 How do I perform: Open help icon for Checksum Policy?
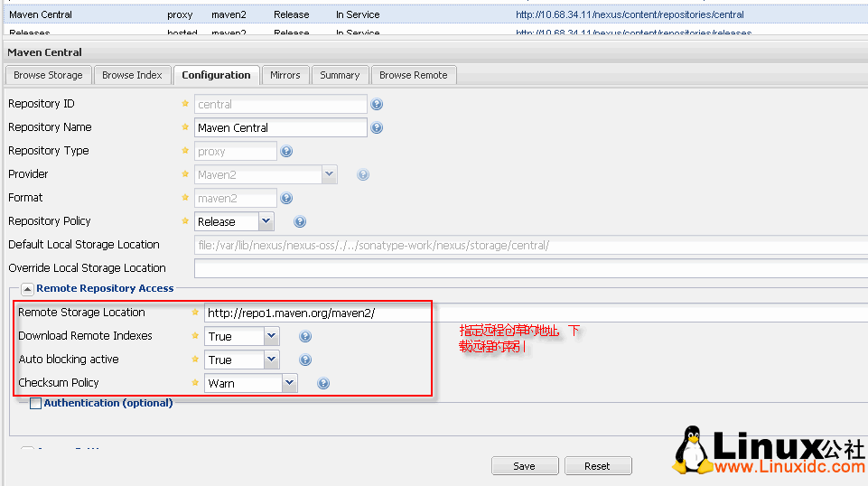323,383
